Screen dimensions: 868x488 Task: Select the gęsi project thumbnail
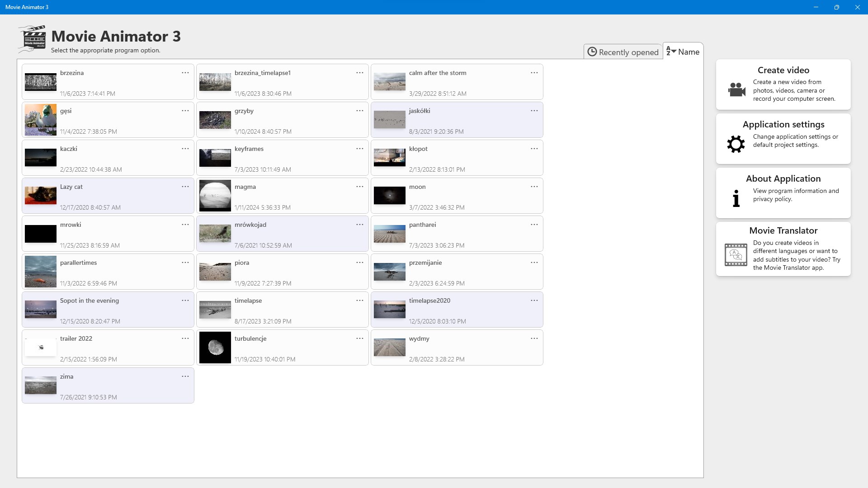point(40,120)
